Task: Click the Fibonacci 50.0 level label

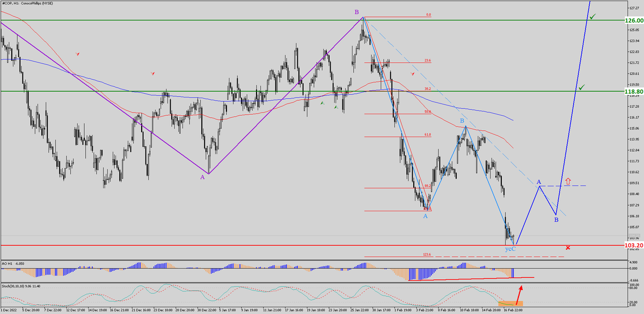Action: (x=428, y=111)
